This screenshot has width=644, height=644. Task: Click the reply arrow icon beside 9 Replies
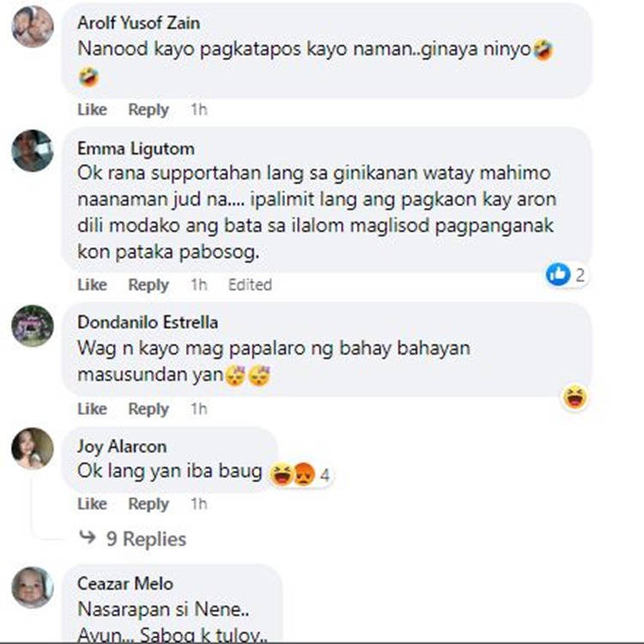[x=87, y=537]
